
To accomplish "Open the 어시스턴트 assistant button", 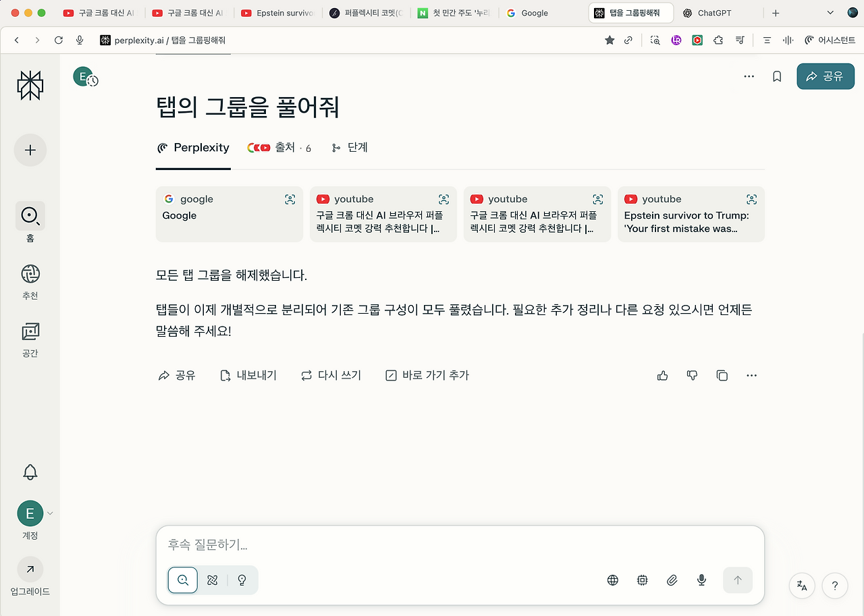I will (x=830, y=40).
